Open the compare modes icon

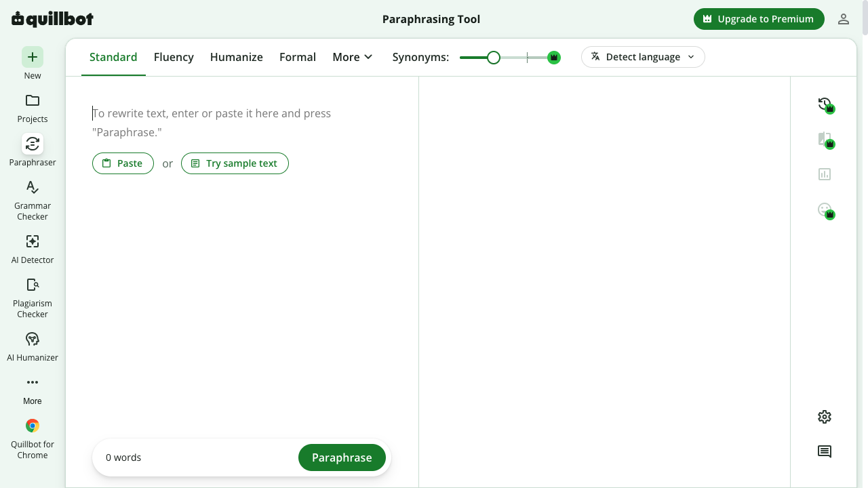tap(825, 140)
